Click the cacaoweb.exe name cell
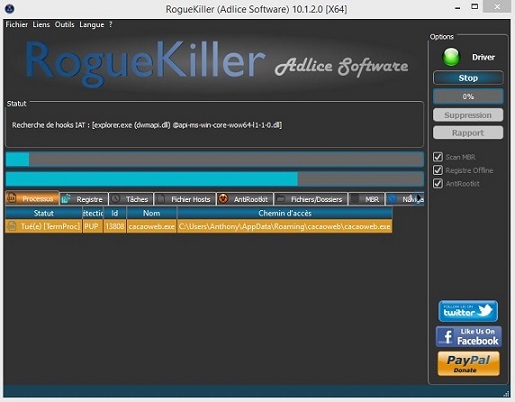This screenshot has width=515, height=402. tap(152, 227)
